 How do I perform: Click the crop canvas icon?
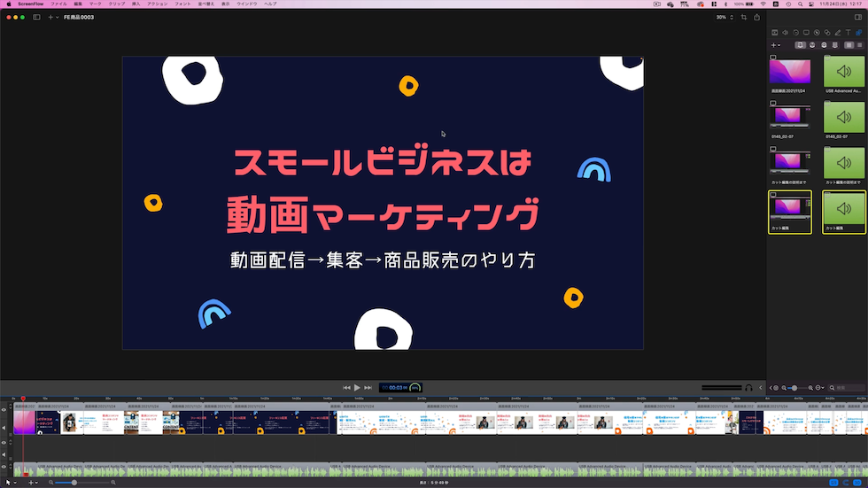[x=744, y=17]
